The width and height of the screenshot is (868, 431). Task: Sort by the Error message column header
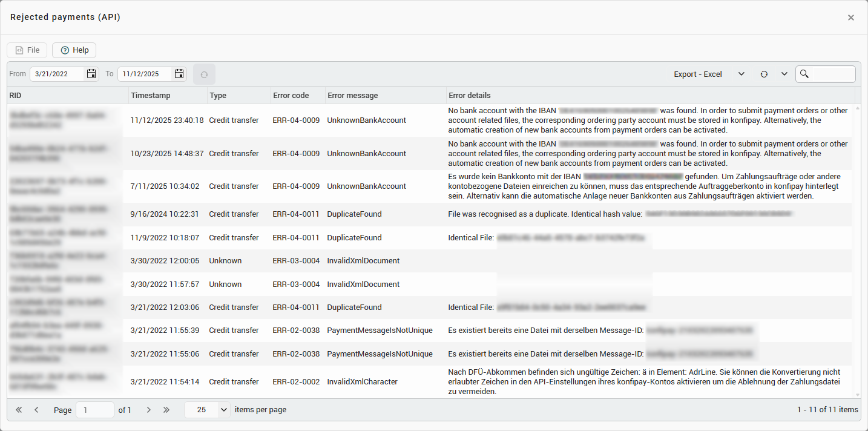pos(386,95)
